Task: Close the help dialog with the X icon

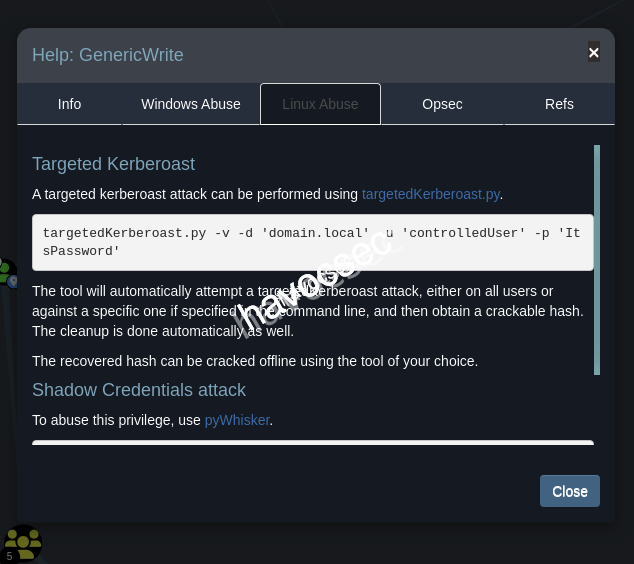Action: (x=593, y=53)
